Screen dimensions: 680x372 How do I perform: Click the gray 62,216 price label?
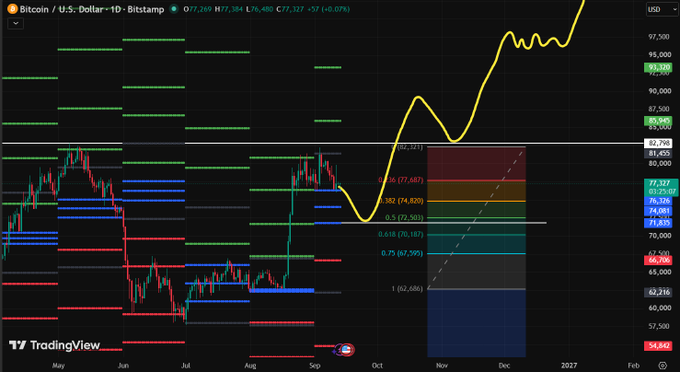click(x=659, y=292)
